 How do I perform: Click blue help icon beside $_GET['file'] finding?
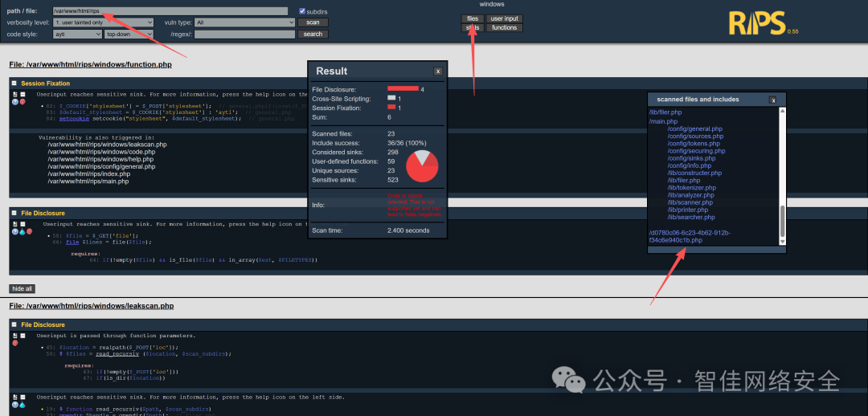click(x=15, y=231)
